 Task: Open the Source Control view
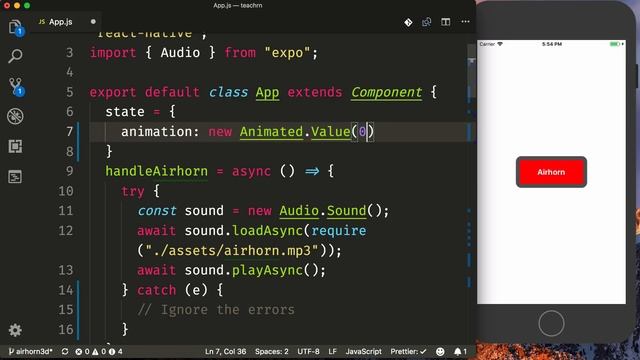[x=16, y=87]
